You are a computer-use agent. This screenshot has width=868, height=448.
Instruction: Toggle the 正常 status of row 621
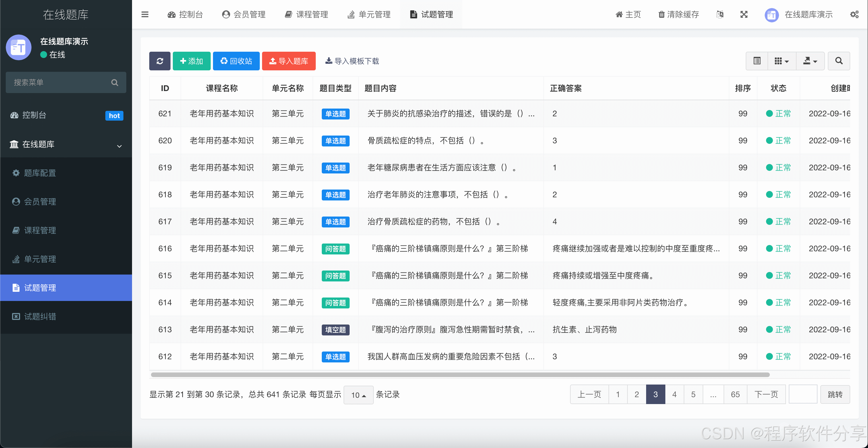(x=778, y=114)
